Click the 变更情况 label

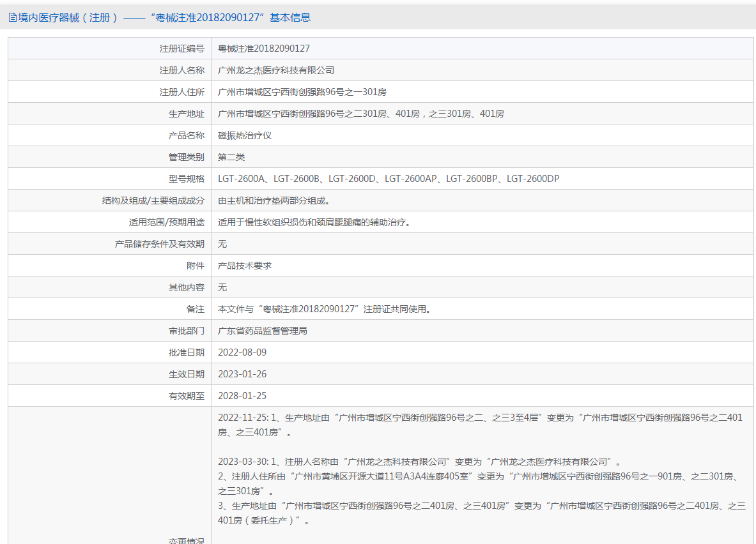186,541
